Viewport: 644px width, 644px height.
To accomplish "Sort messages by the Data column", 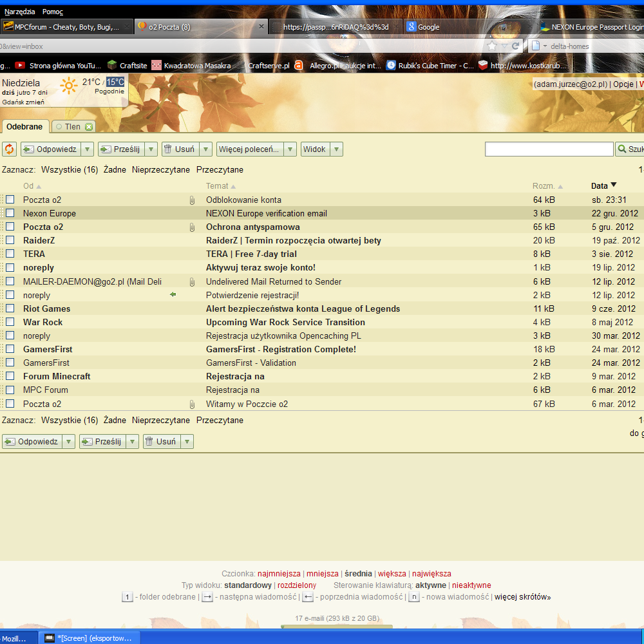I will click(604, 185).
